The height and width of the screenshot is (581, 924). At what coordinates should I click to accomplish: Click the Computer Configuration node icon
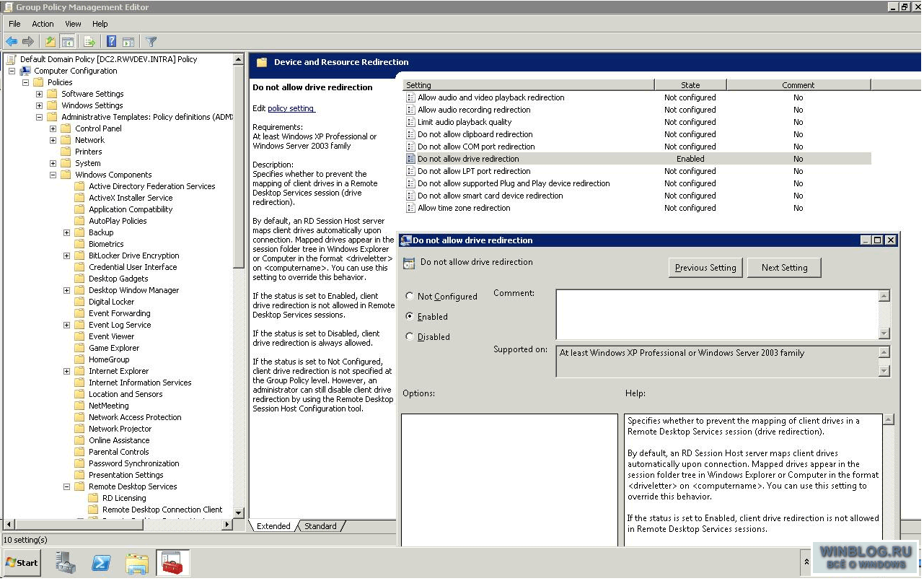25,71
